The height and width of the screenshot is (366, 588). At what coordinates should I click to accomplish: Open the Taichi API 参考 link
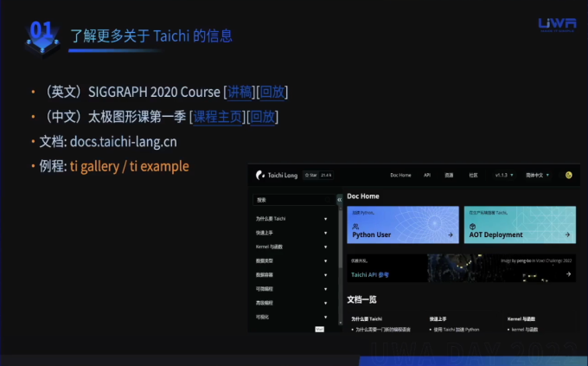point(370,275)
